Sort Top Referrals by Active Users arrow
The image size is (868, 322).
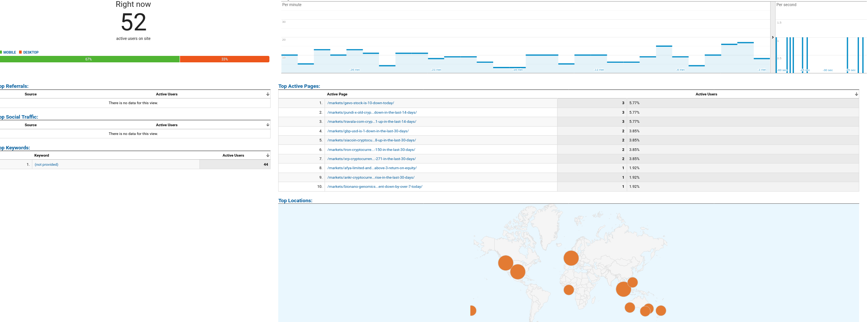268,94
